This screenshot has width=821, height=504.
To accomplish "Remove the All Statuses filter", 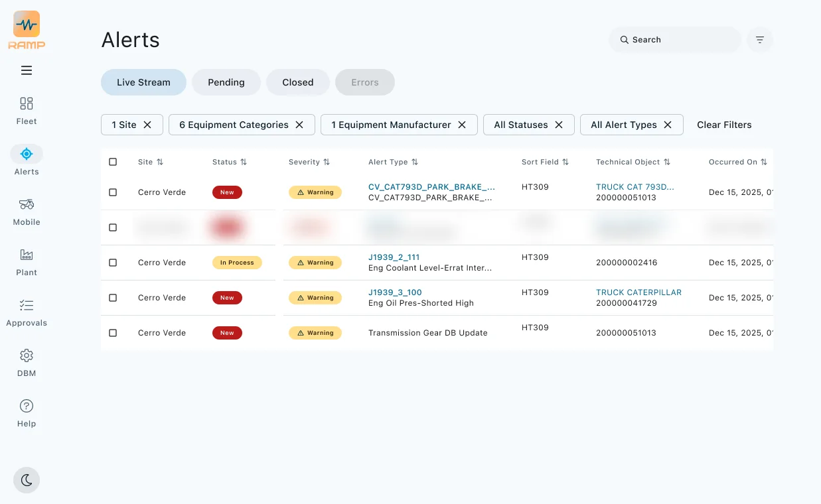I will coord(559,125).
